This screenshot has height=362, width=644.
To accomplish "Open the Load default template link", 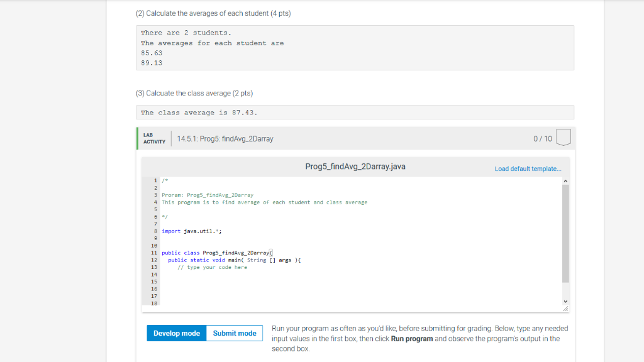I will point(528,168).
